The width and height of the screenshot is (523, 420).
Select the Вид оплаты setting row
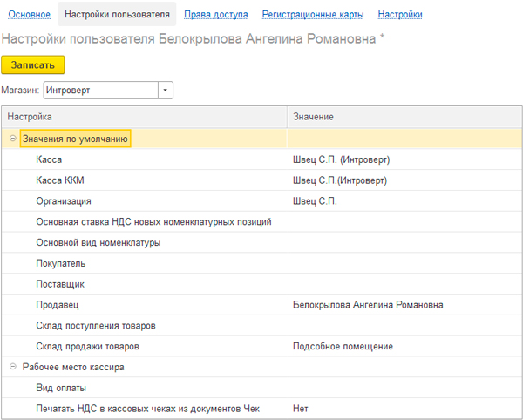point(261,388)
